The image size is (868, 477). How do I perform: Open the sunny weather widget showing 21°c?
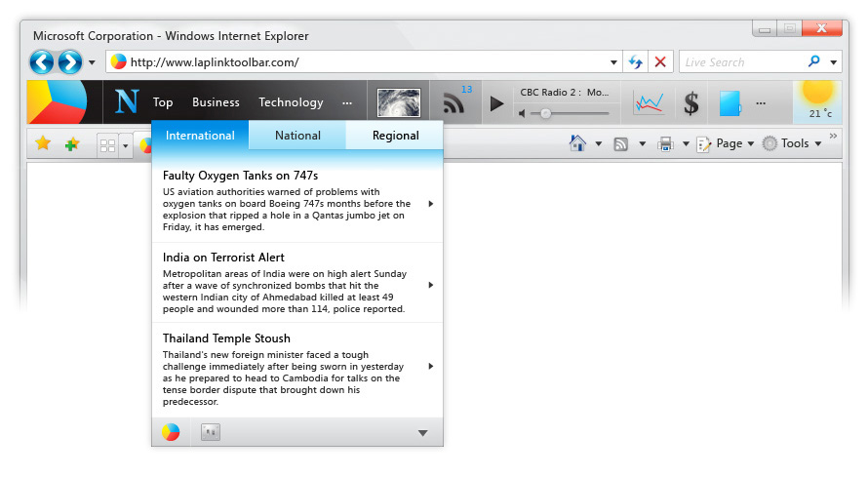coord(817,101)
